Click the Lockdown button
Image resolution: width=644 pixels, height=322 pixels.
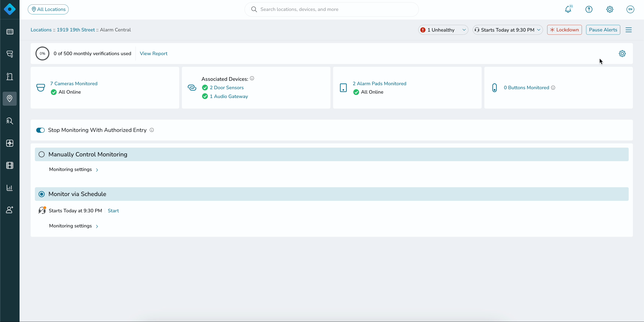pyautogui.click(x=564, y=30)
